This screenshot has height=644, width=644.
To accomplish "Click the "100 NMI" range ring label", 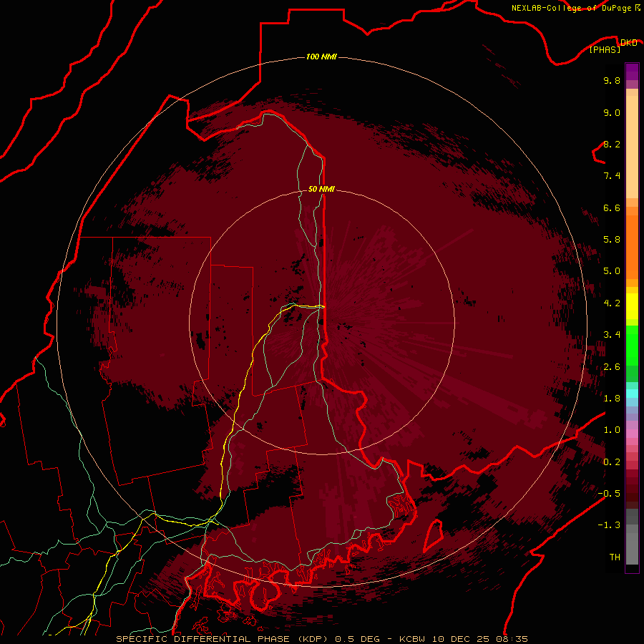I will point(321,57).
